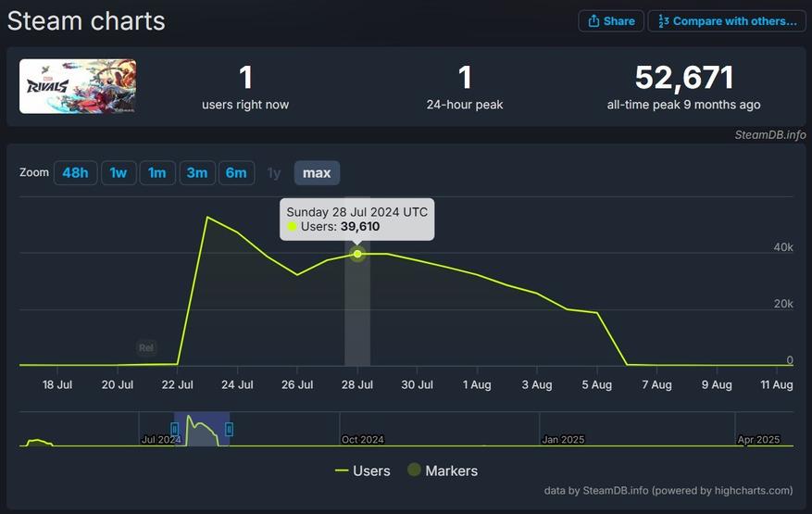The image size is (812, 514).
Task: Click the '1 Aug' axis label
Action: point(477,385)
